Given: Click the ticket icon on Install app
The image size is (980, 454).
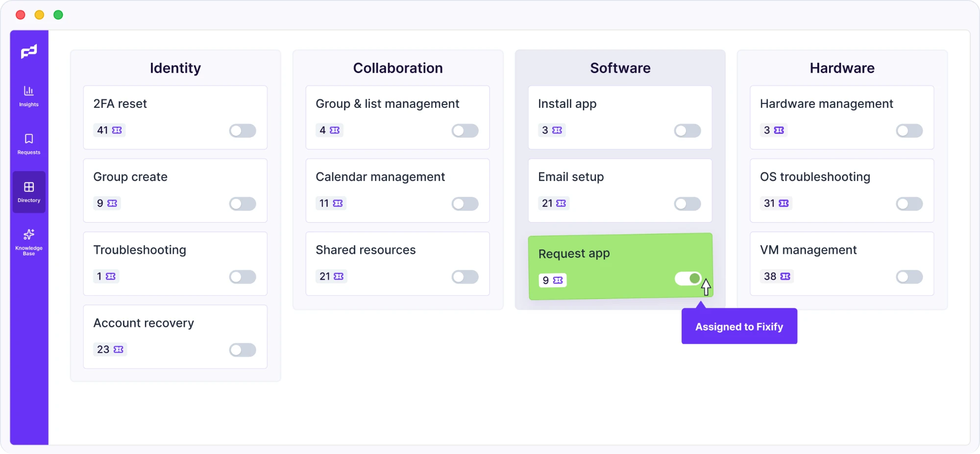Looking at the screenshot, I should [x=557, y=130].
